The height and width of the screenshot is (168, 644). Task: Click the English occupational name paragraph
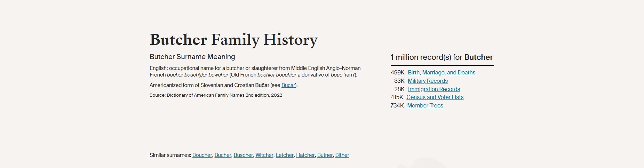pyautogui.click(x=255, y=71)
